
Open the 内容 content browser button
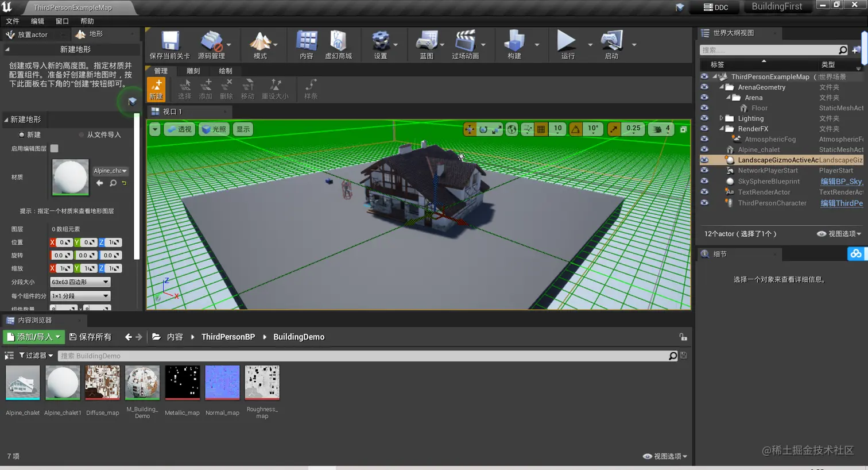(x=307, y=45)
